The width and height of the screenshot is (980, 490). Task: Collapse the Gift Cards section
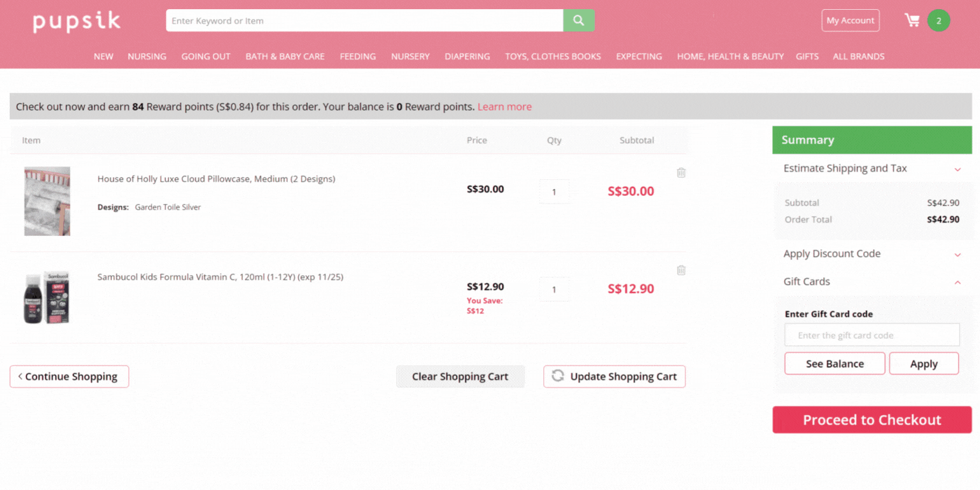[958, 283]
